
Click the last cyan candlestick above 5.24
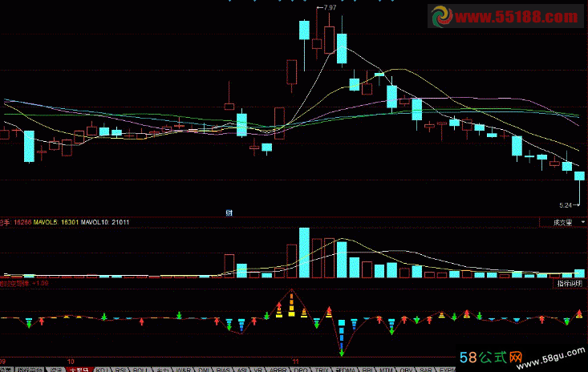tap(579, 176)
